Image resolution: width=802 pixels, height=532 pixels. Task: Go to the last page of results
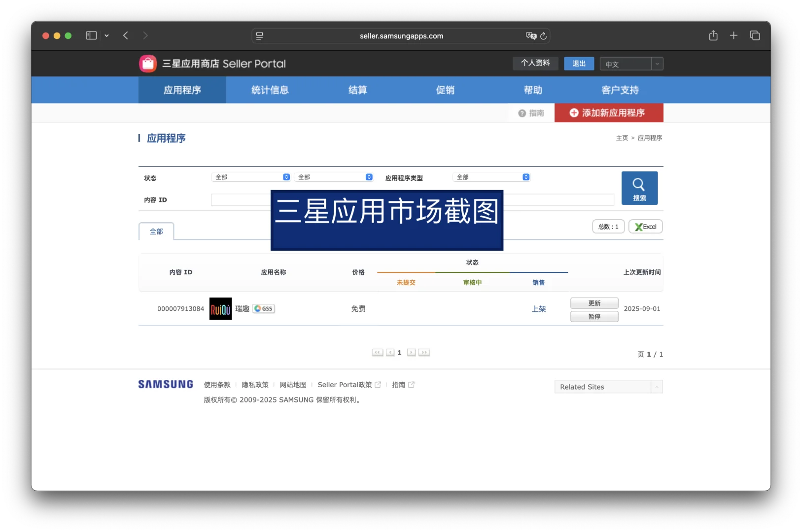(x=424, y=353)
